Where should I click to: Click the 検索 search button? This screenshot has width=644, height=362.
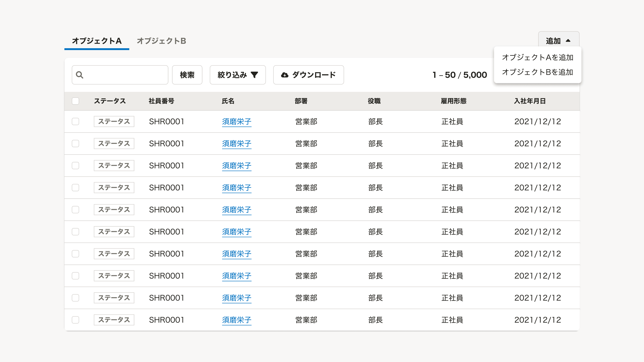(187, 75)
